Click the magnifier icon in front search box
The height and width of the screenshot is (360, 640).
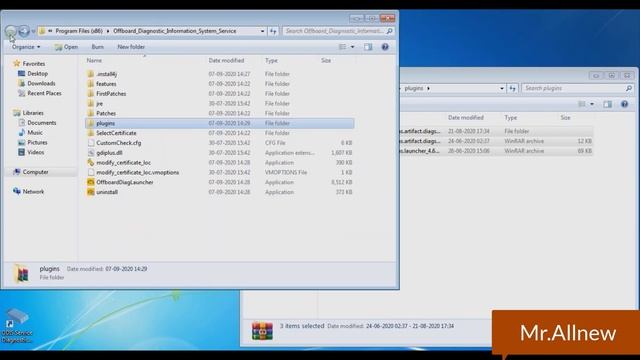389,31
